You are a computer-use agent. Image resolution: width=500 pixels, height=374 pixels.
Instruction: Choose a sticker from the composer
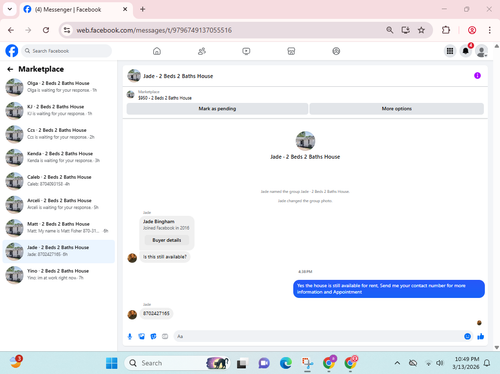coord(153,336)
